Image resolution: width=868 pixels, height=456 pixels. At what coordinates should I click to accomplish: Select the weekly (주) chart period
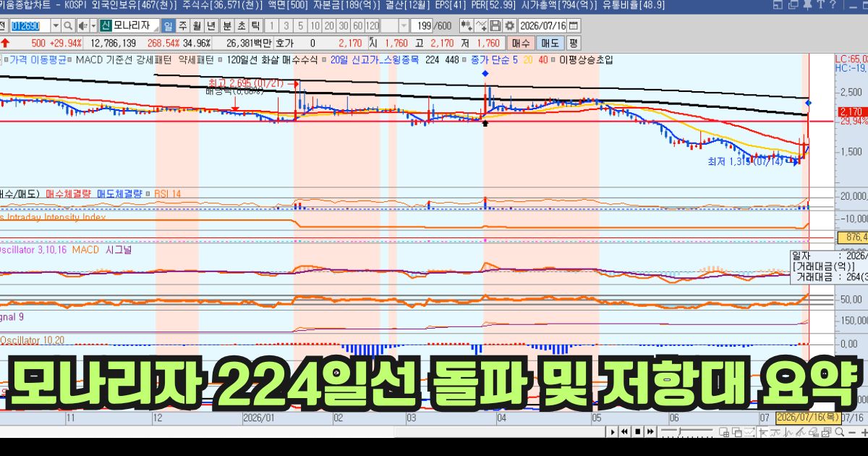tap(182, 26)
